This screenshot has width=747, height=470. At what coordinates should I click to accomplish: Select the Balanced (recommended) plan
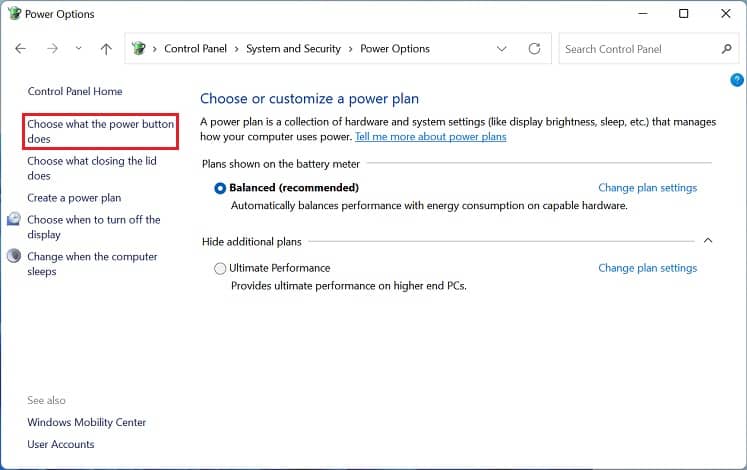[220, 188]
